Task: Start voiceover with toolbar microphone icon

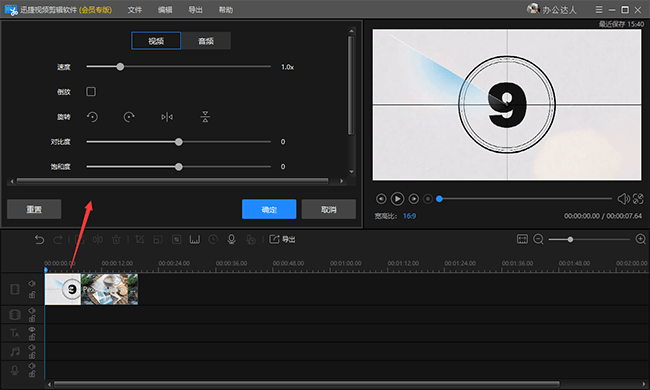Action: (232, 239)
